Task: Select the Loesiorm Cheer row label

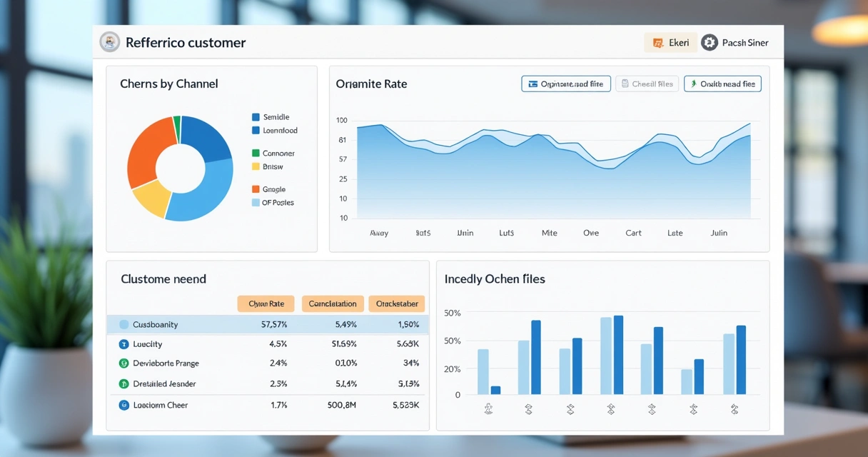Action: [161, 405]
